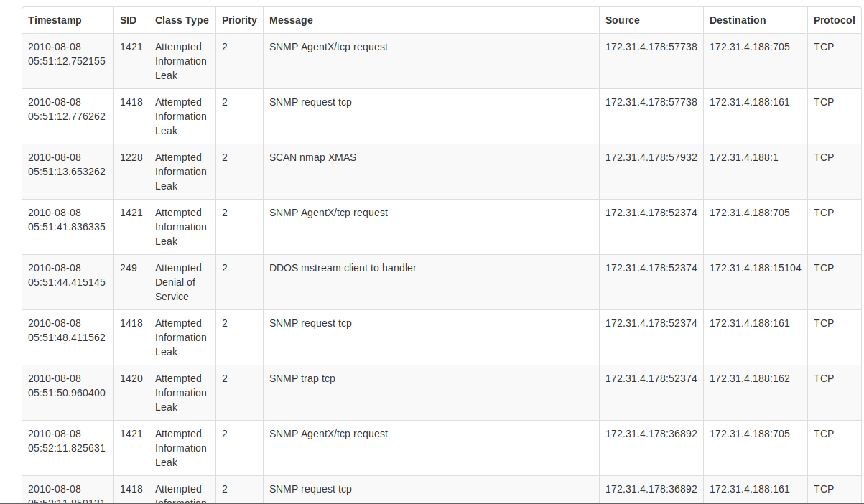Click the Message column header
864x504 pixels.
coord(291,20)
